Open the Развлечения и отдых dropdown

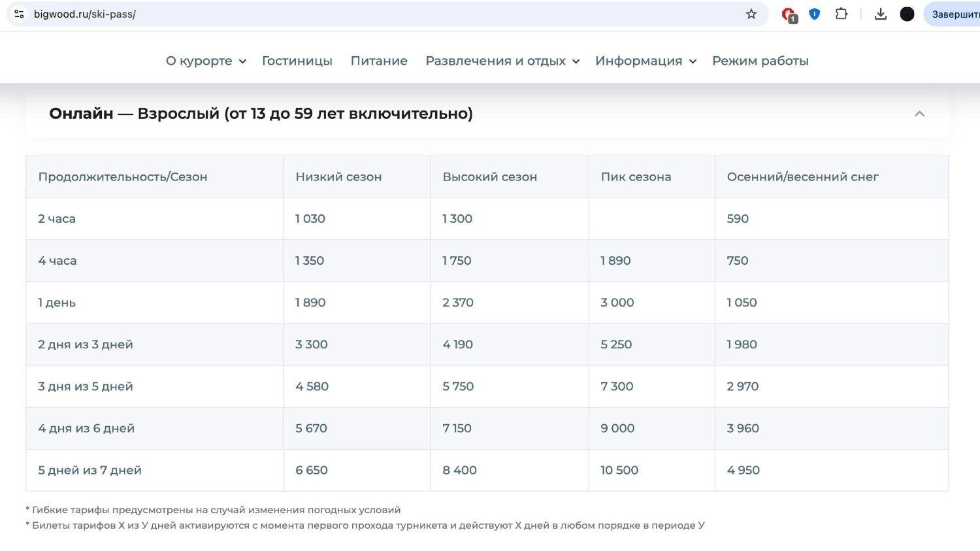[x=502, y=61]
